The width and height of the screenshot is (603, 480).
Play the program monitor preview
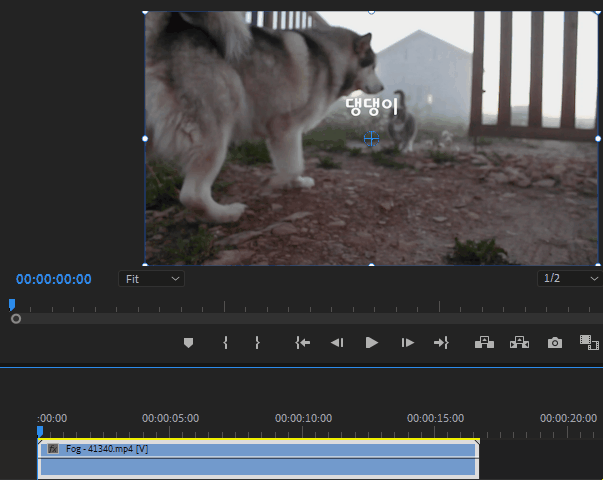click(x=371, y=342)
